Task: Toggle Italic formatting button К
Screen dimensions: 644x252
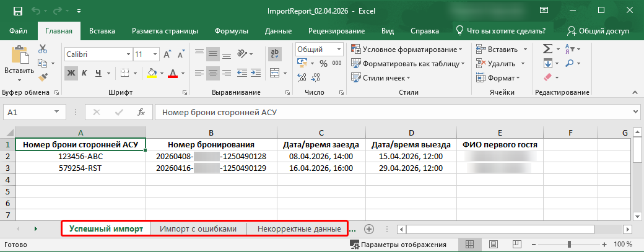Action: [x=84, y=73]
